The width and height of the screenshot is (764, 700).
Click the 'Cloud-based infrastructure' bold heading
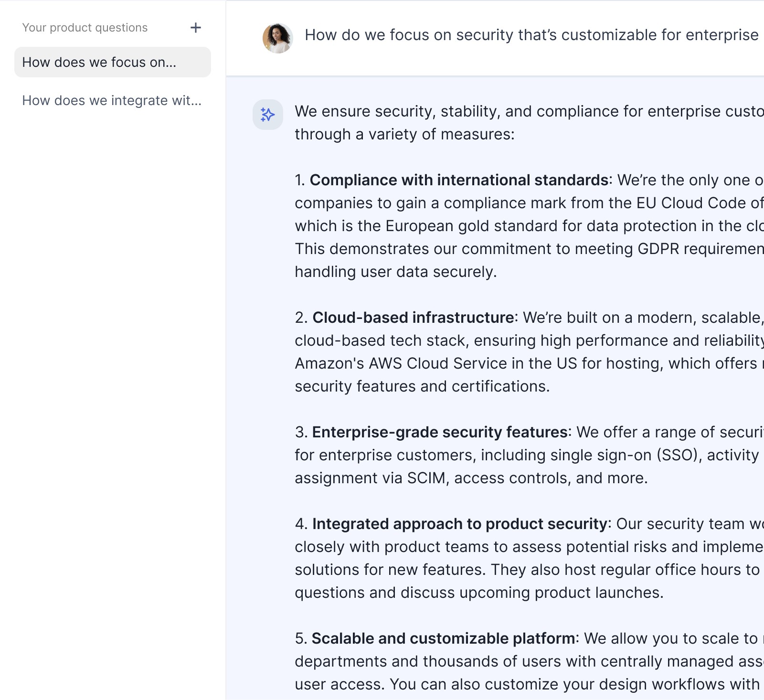[413, 318]
